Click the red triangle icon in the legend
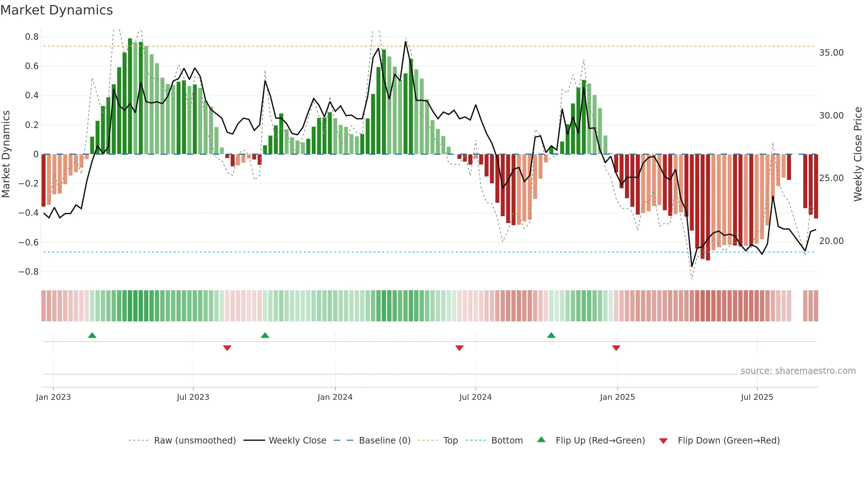The height and width of the screenshot is (488, 868). (663, 441)
